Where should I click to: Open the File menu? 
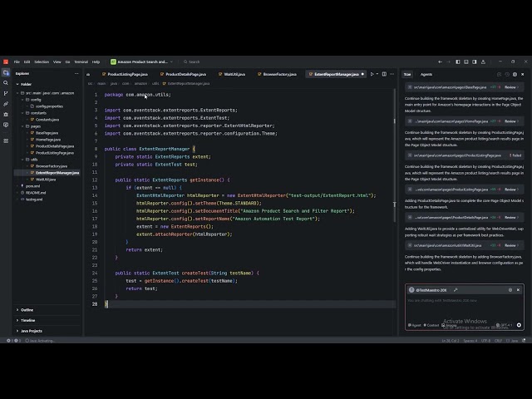point(17,62)
